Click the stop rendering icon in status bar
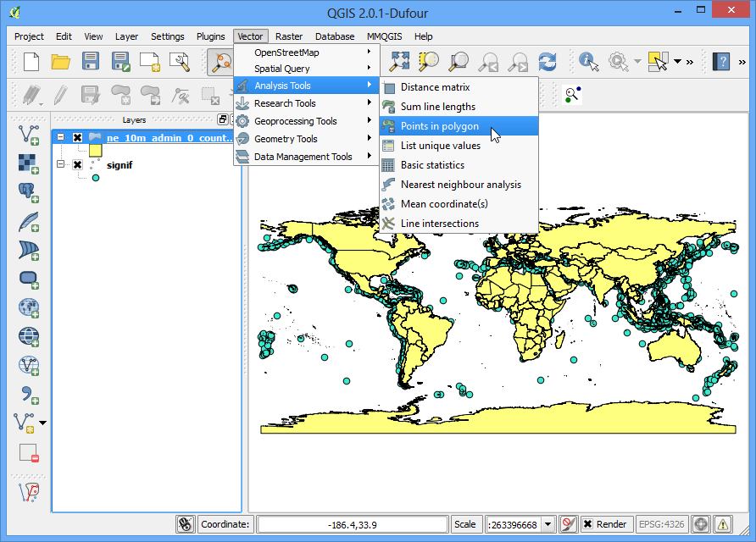Screen dimensions: 756x542 click(569, 524)
